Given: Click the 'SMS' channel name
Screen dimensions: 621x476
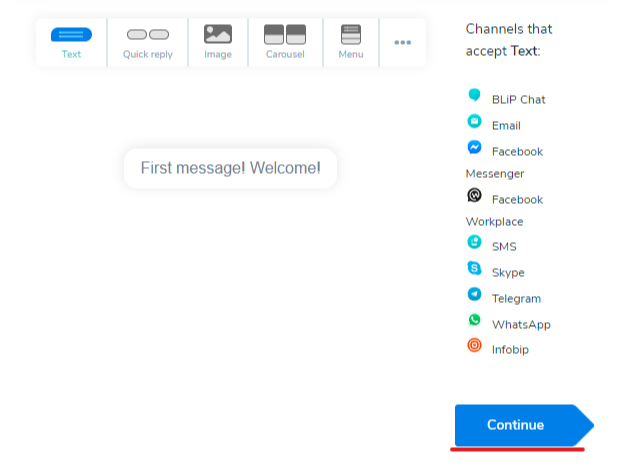Looking at the screenshot, I should point(504,247).
